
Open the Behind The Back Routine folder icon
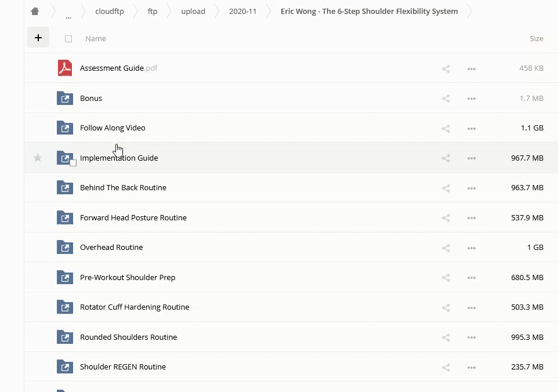[65, 187]
